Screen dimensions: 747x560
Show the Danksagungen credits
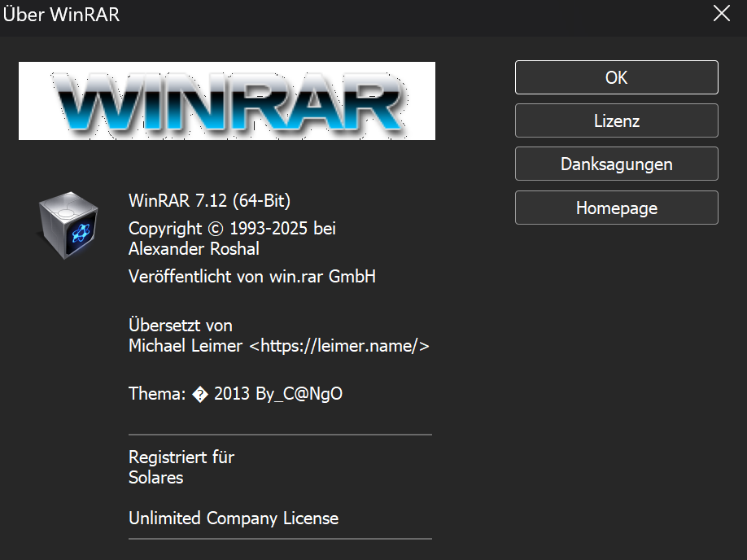(x=617, y=164)
